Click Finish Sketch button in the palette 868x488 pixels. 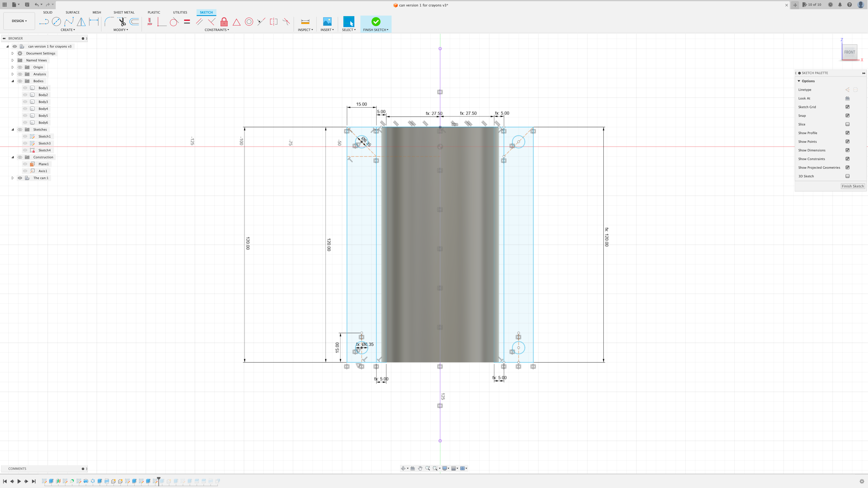[x=853, y=186]
